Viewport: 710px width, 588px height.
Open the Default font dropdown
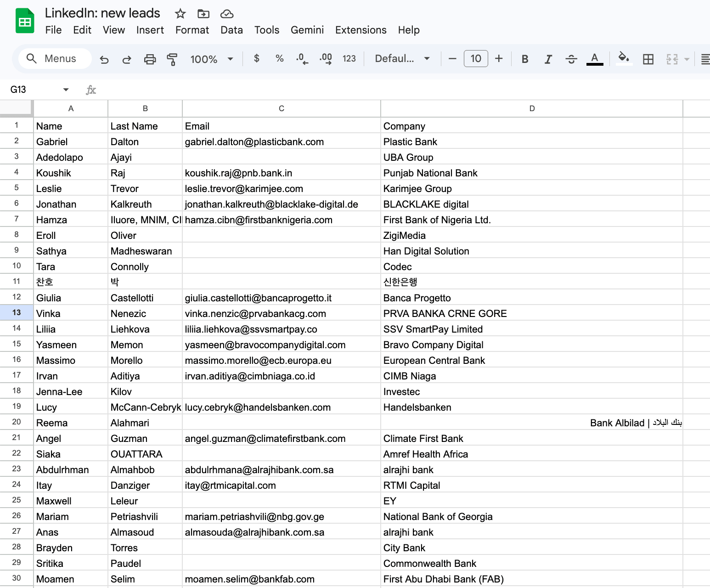[x=402, y=59]
